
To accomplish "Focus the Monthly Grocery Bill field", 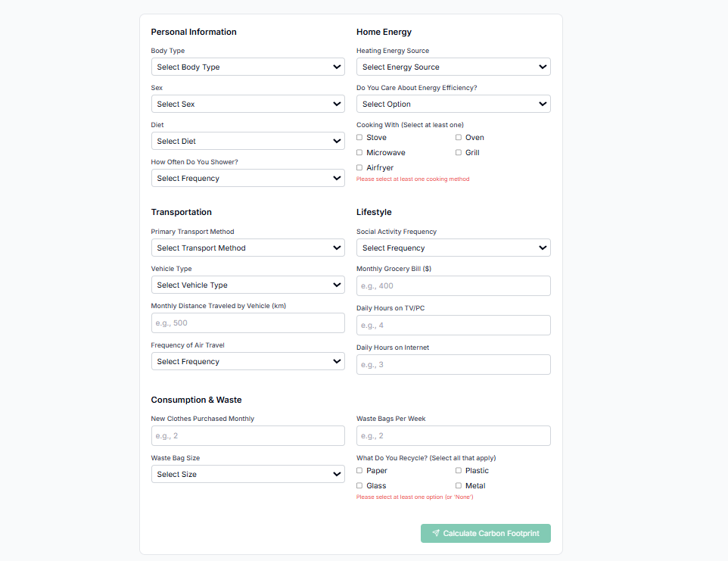I will (x=453, y=285).
